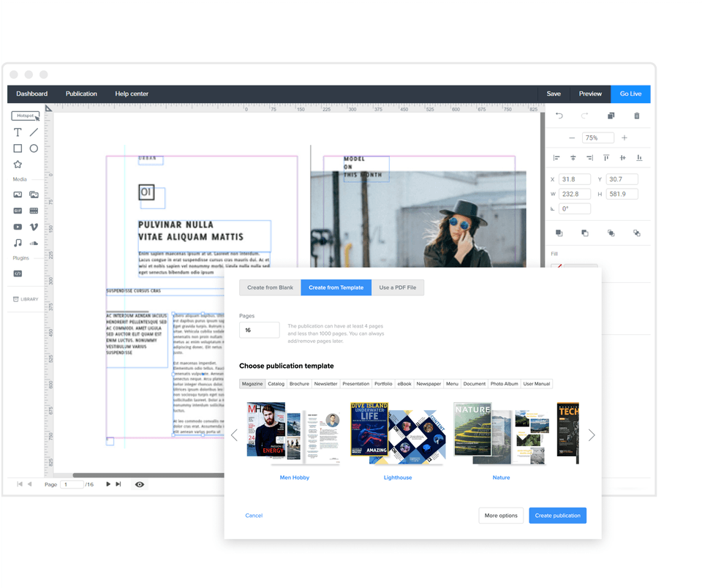Select the Text tool

[18, 133]
